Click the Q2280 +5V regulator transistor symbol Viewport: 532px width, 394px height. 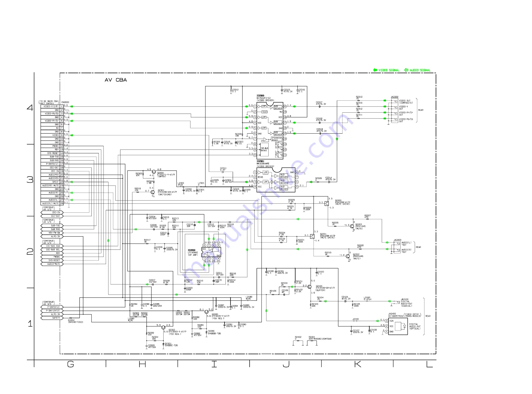[x=206, y=312]
